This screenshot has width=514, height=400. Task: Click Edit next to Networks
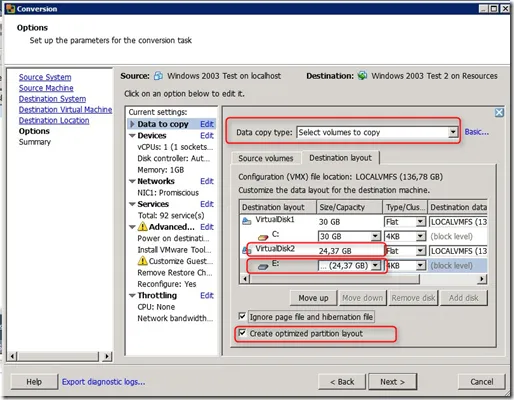pos(207,181)
